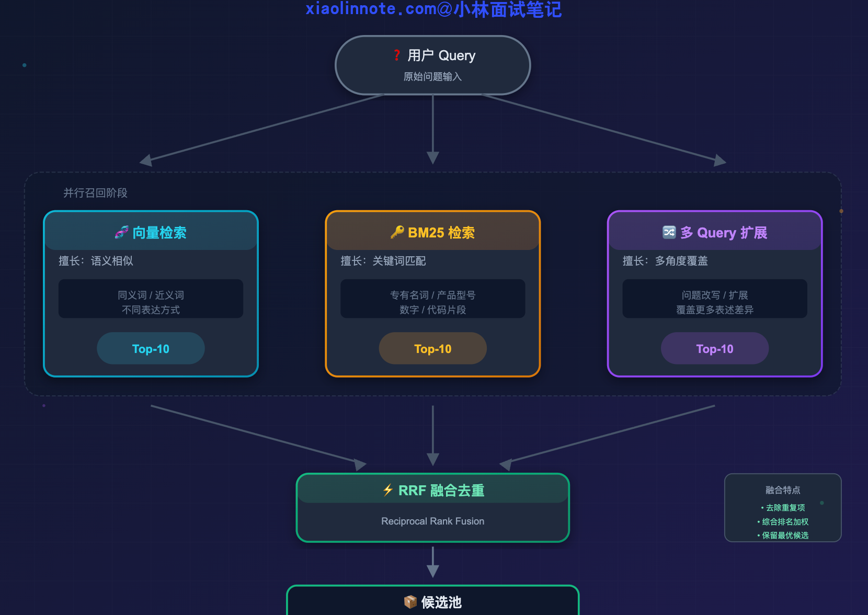Image resolution: width=868 pixels, height=615 pixels.
Task: Click the Reciprocal Rank Fusion text
Action: coord(432,521)
